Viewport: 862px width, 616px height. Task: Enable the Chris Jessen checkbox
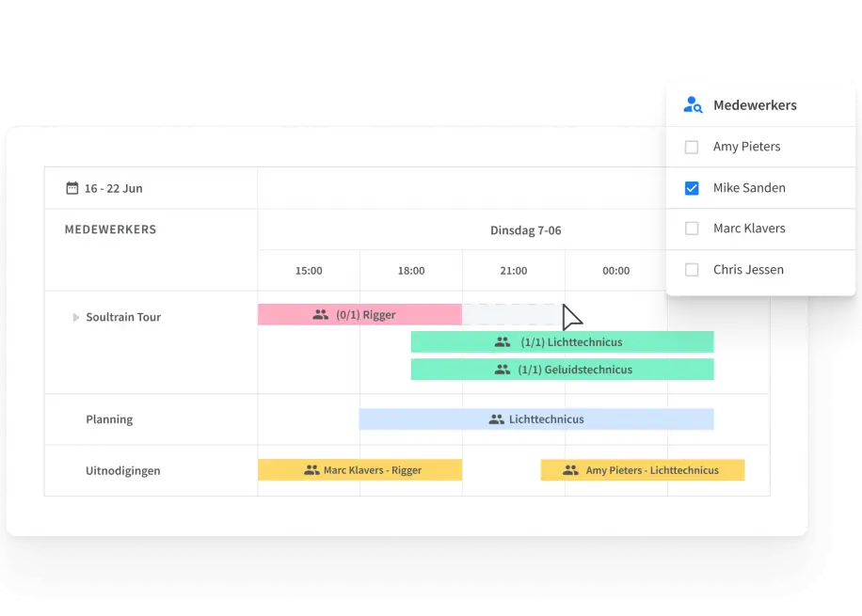pos(692,270)
